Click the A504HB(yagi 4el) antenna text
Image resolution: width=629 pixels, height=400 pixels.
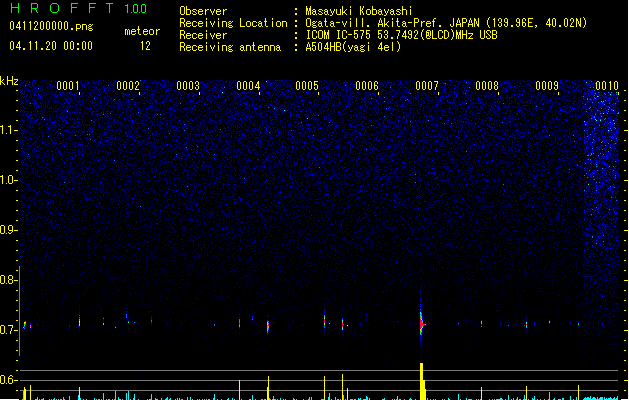point(353,47)
